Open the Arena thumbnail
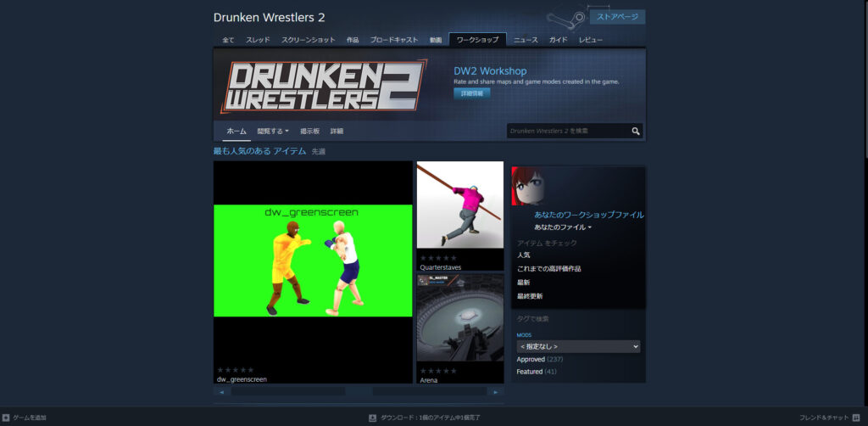Image resolution: width=868 pixels, height=426 pixels. pos(460,318)
